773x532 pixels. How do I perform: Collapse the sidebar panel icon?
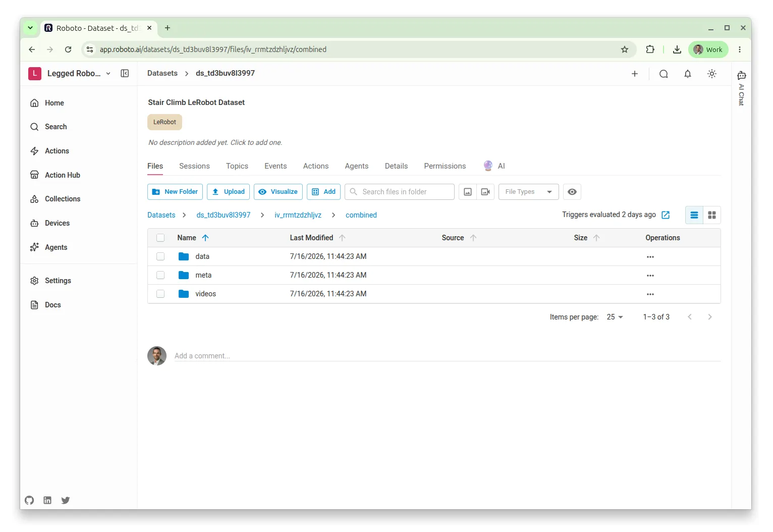pyautogui.click(x=125, y=73)
